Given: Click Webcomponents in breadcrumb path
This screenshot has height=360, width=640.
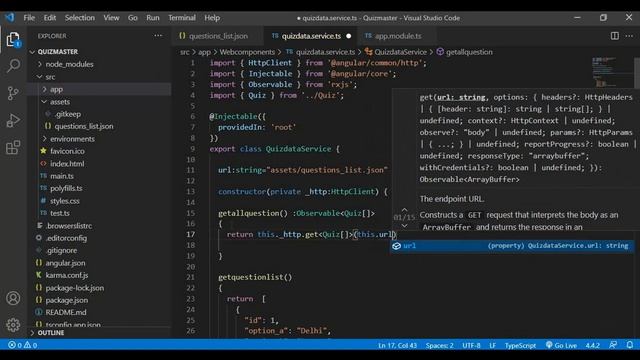Looking at the screenshot, I should point(247,52).
